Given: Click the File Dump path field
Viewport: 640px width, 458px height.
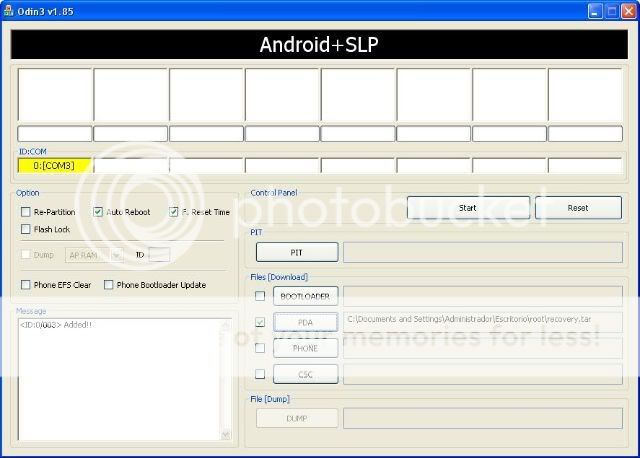Looking at the screenshot, I should [483, 418].
